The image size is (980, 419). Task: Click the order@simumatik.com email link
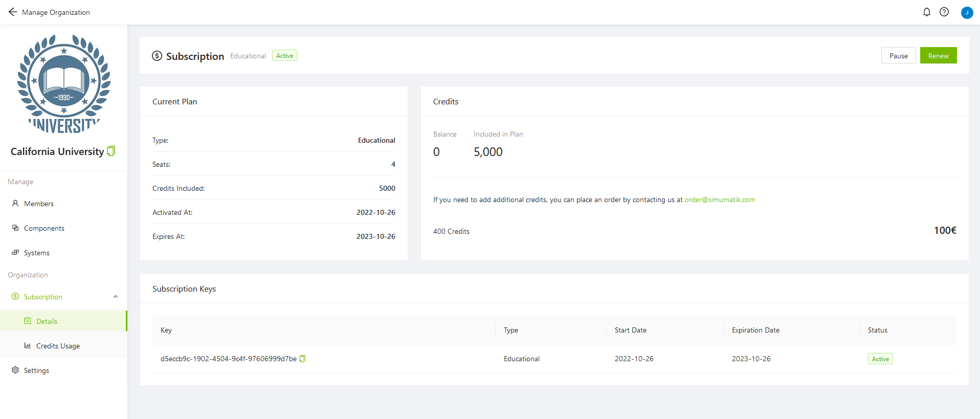pos(720,200)
